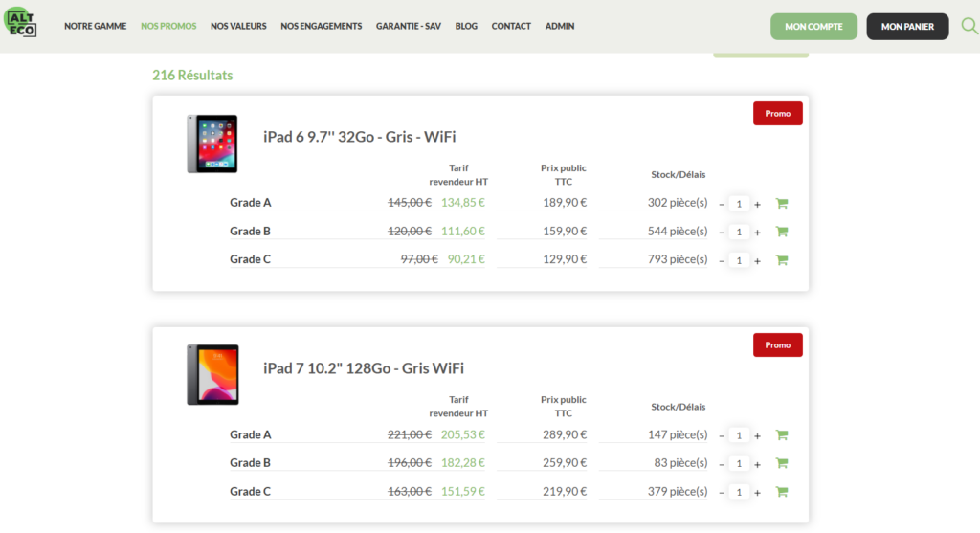The width and height of the screenshot is (980, 533).
Task: Click the struck-through 221,00 € price
Action: pos(410,434)
